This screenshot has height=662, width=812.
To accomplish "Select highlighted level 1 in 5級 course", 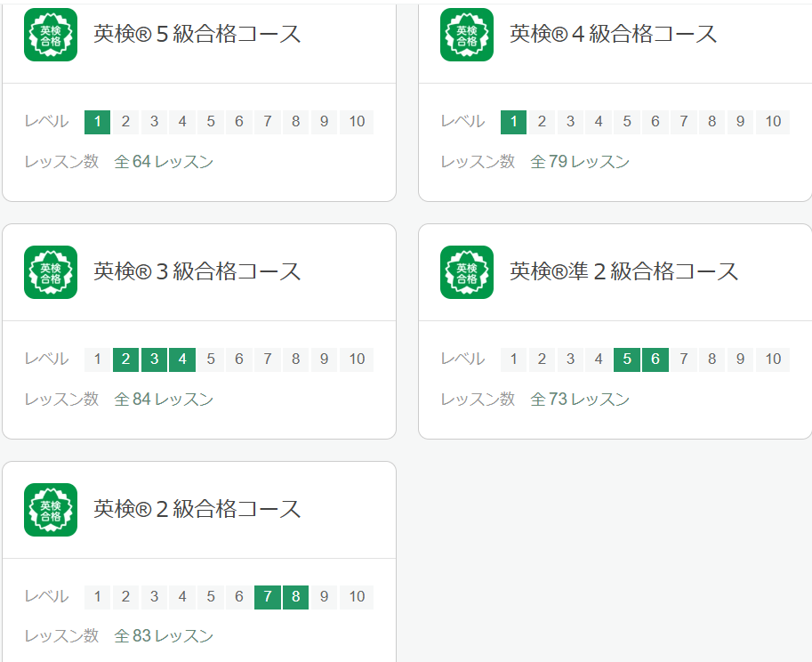I will (x=97, y=122).
